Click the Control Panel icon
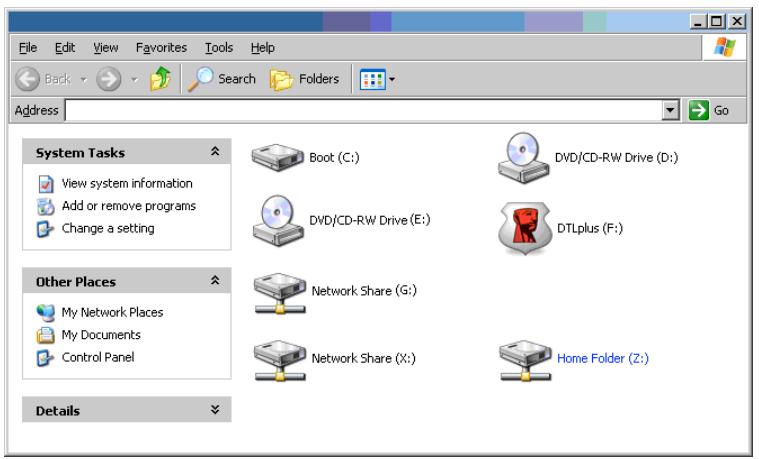 pos(46,358)
